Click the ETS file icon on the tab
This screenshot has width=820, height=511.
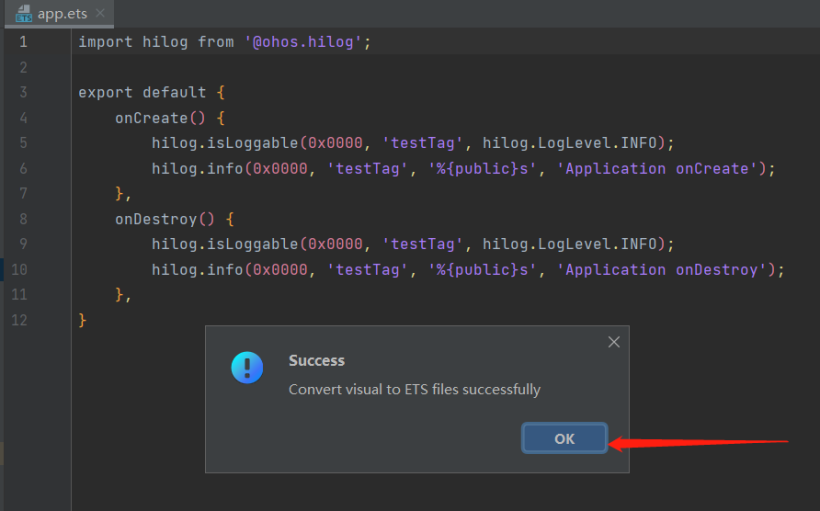23,14
